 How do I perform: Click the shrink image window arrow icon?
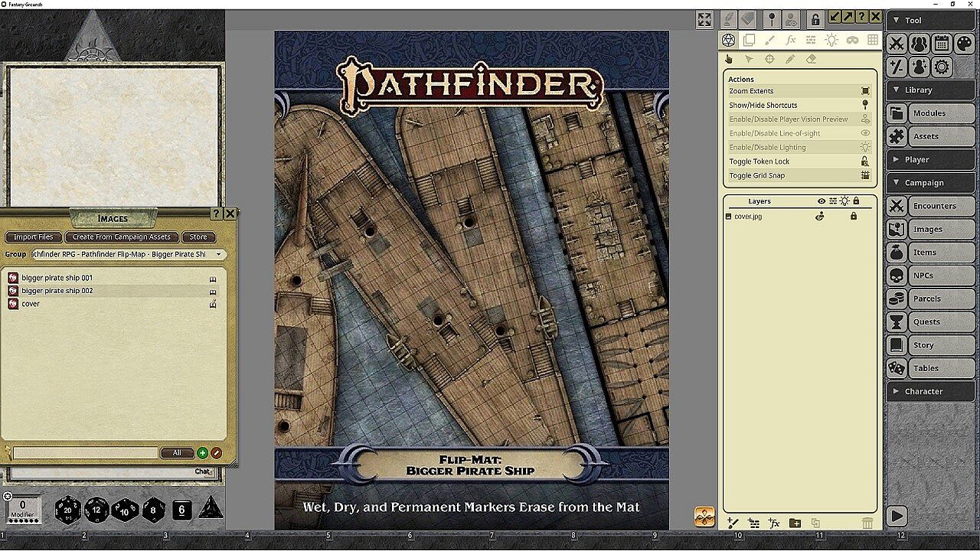click(835, 17)
